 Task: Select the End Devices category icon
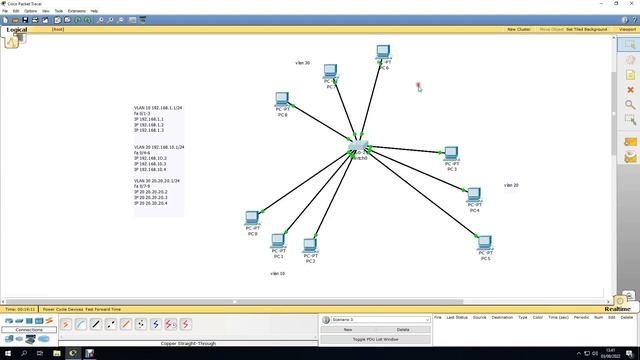(x=9, y=339)
